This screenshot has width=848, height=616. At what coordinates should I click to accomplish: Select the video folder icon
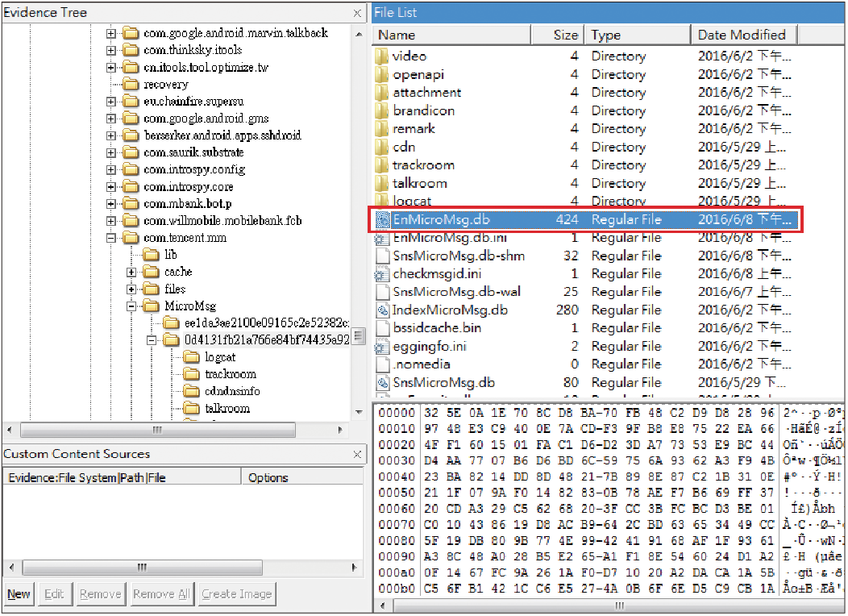382,56
